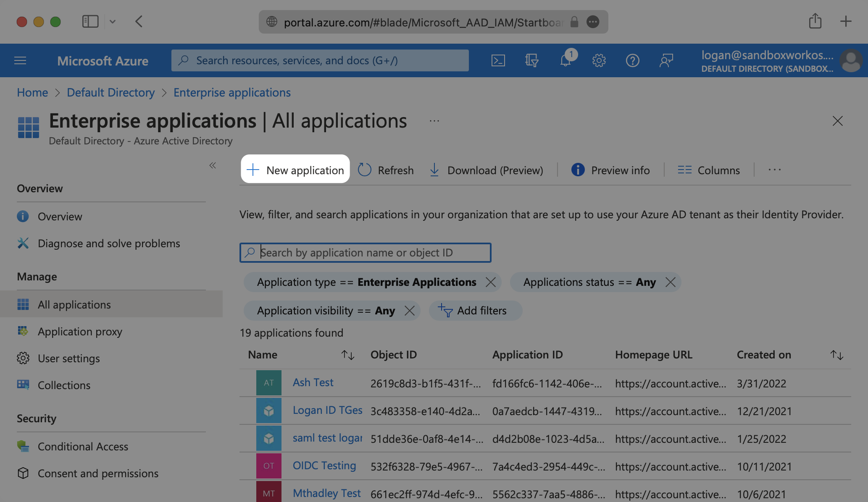
Task: Expand the Add filters dropdown
Action: (x=474, y=310)
